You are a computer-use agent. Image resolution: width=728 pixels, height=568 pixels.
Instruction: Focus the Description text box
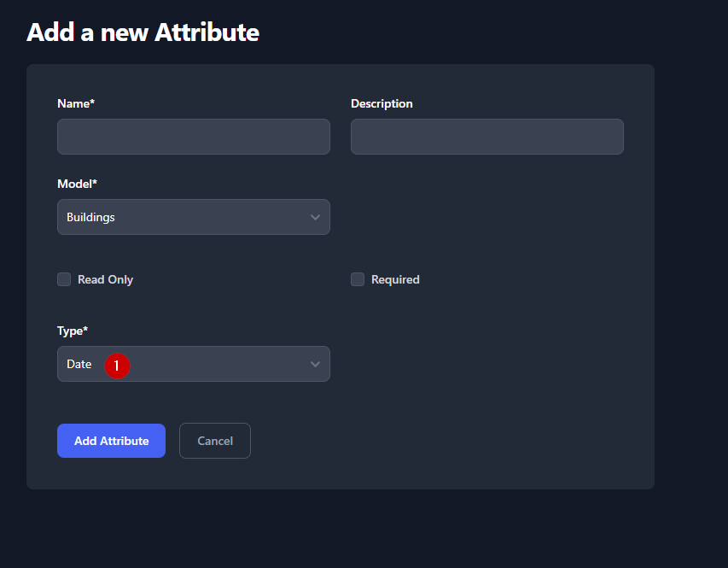486,137
